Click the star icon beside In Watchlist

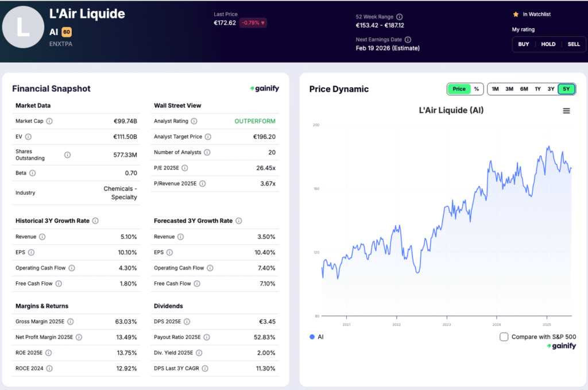[516, 14]
